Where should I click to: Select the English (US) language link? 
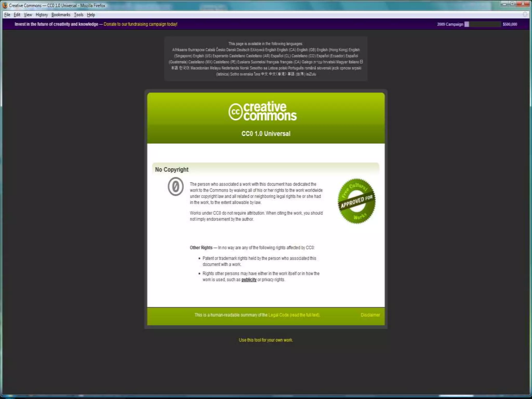(x=202, y=56)
